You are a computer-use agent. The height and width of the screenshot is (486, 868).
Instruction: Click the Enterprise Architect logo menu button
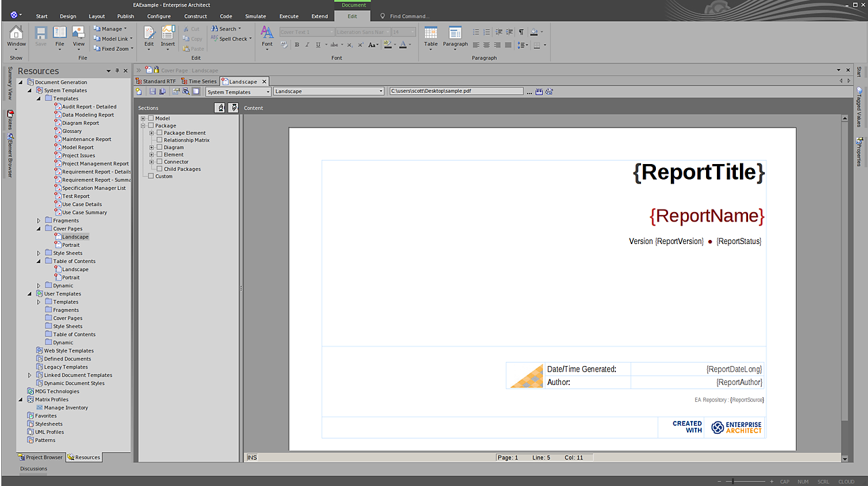pyautogui.click(x=15, y=14)
